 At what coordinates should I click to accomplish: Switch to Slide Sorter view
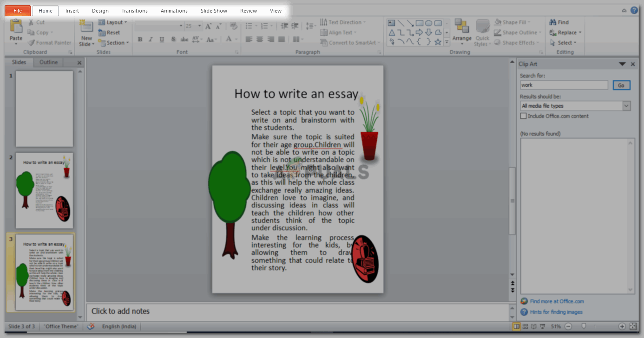[525, 326]
